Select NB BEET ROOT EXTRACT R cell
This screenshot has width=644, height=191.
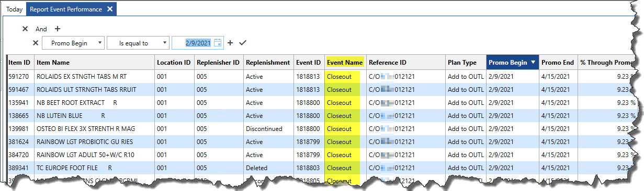point(94,103)
